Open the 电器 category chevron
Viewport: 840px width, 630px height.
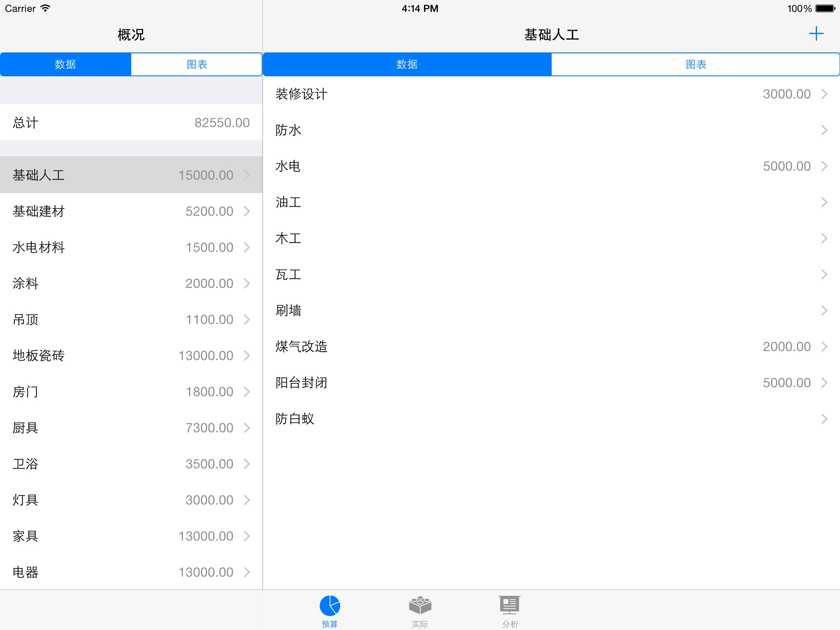247,572
